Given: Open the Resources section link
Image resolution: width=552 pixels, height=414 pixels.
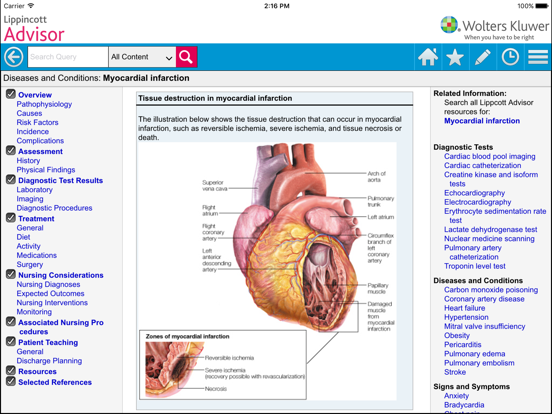Looking at the screenshot, I should pyautogui.click(x=37, y=372).
